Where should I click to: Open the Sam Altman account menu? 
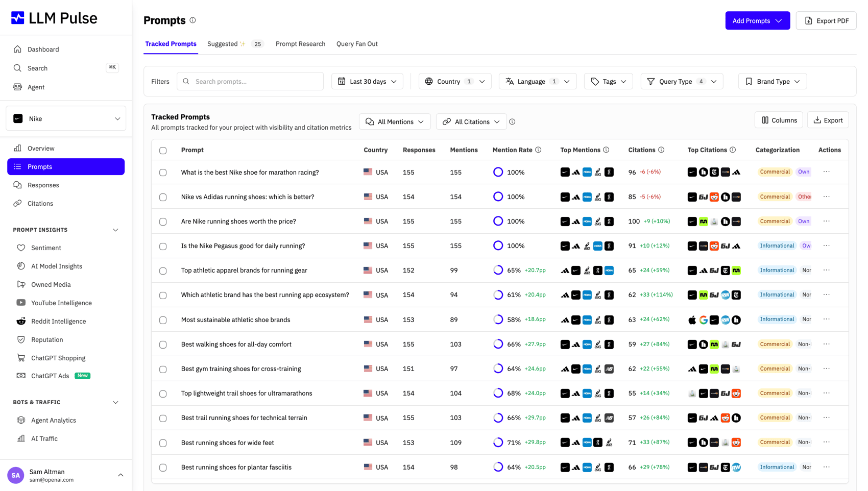[x=66, y=475]
